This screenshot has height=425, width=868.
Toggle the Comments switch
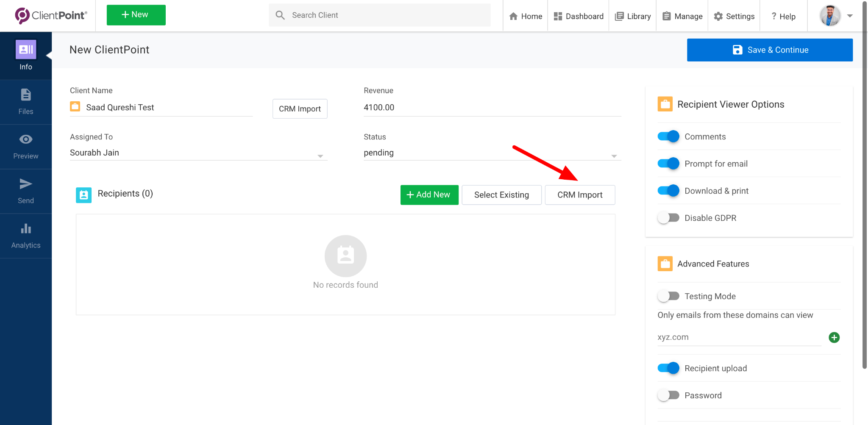668,136
